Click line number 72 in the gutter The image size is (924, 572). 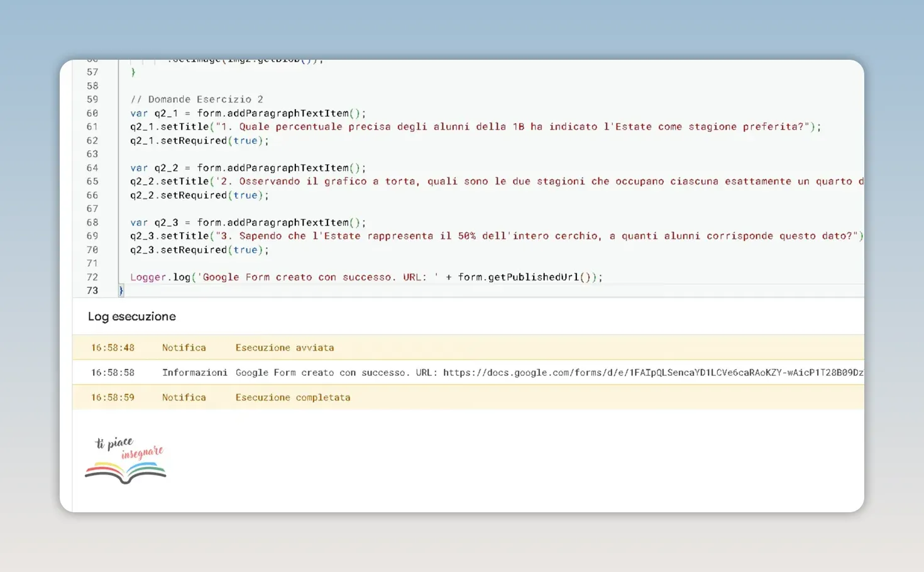(x=92, y=277)
